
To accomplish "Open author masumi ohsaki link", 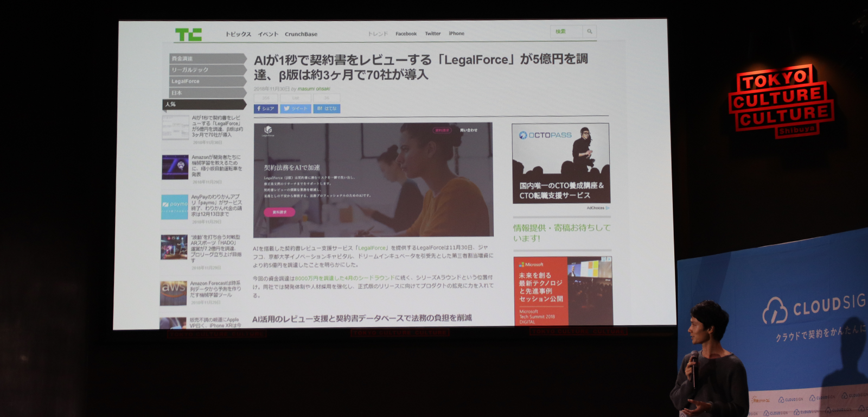I will click(x=314, y=89).
